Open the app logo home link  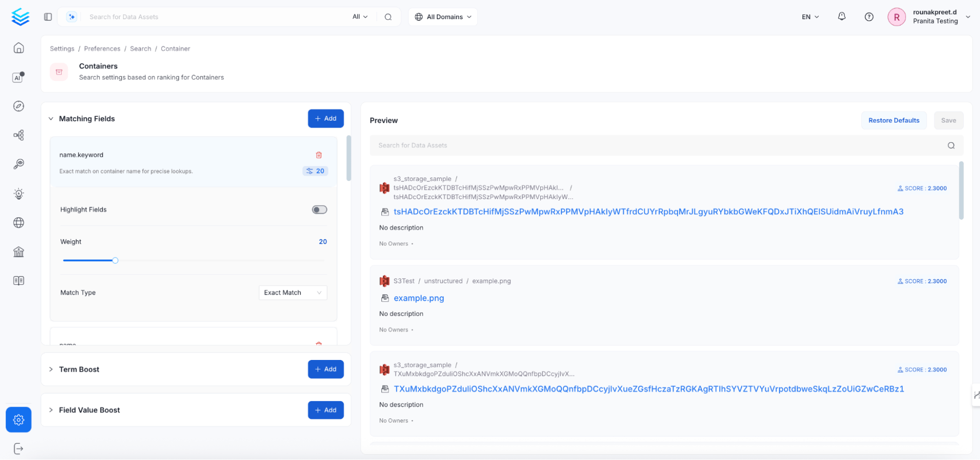click(20, 17)
